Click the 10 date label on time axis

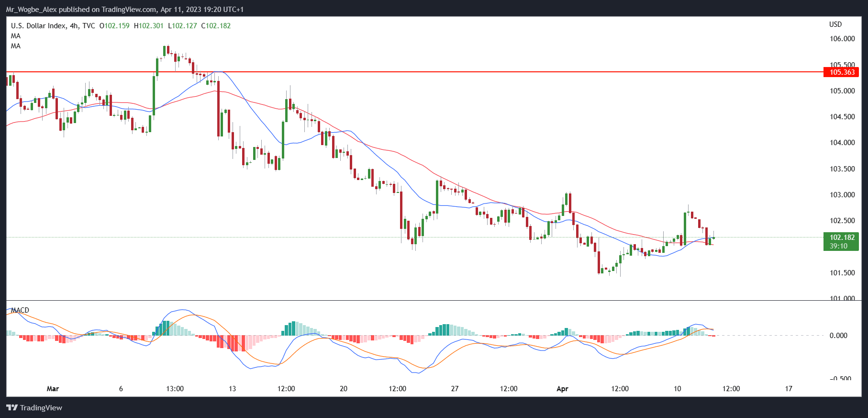tap(677, 389)
